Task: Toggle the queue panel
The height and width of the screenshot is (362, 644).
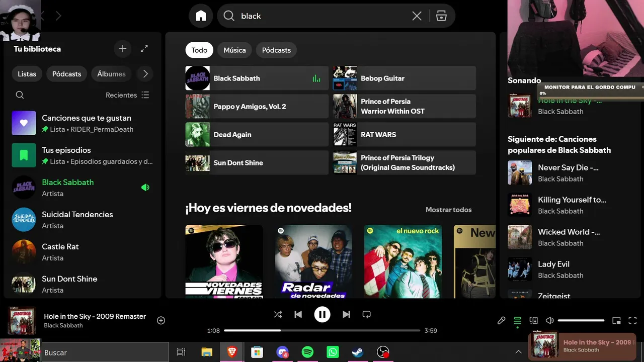Action: (517, 320)
